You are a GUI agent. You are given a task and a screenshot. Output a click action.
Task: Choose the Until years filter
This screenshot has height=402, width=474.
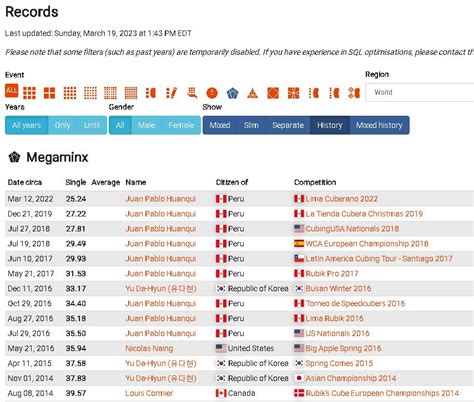[x=92, y=125]
